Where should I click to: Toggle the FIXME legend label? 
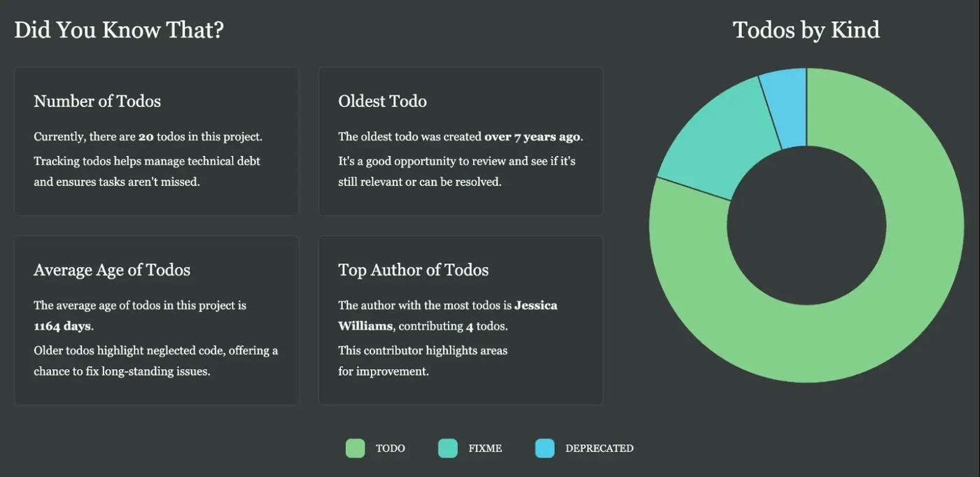[x=485, y=448]
